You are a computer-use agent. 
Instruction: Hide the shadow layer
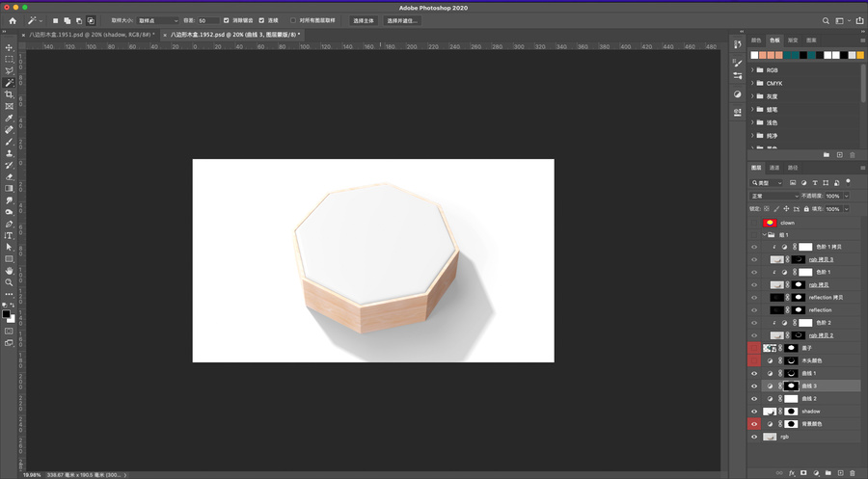point(754,412)
